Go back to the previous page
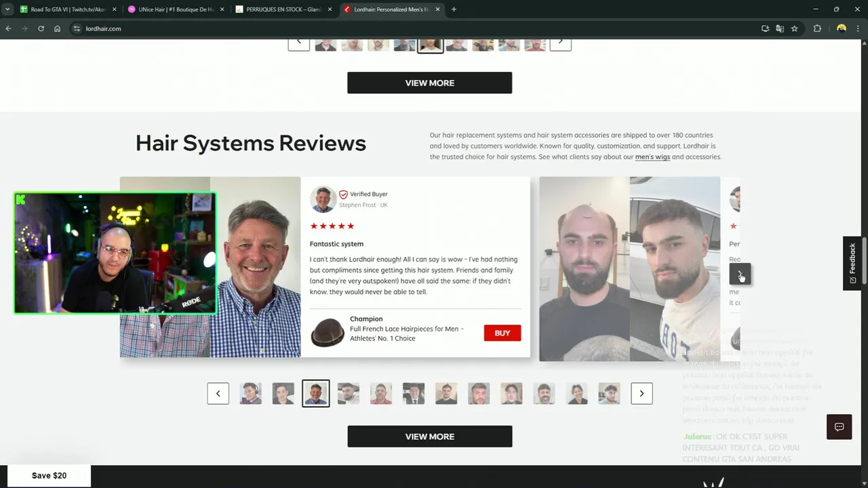 tap(8, 28)
